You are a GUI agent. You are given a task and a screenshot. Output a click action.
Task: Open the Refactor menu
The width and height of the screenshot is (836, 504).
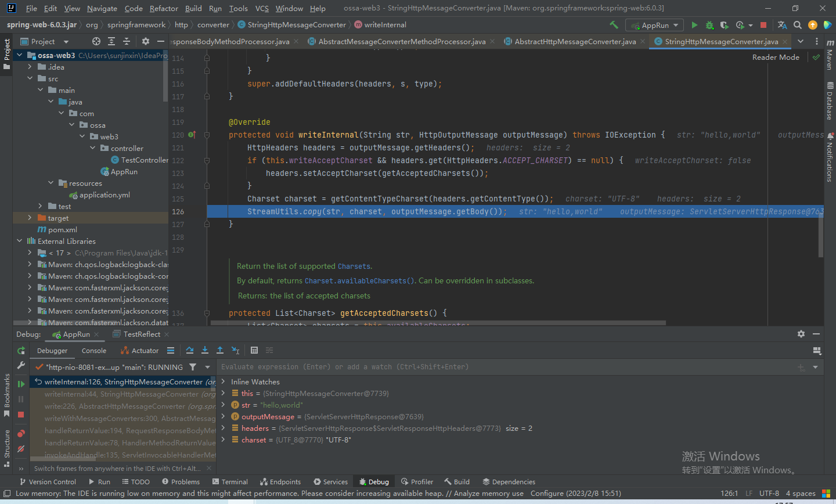click(x=164, y=8)
